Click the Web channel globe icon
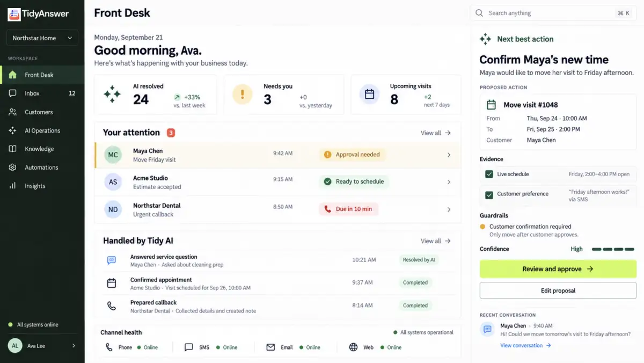This screenshot has width=644, height=363. [x=353, y=347]
